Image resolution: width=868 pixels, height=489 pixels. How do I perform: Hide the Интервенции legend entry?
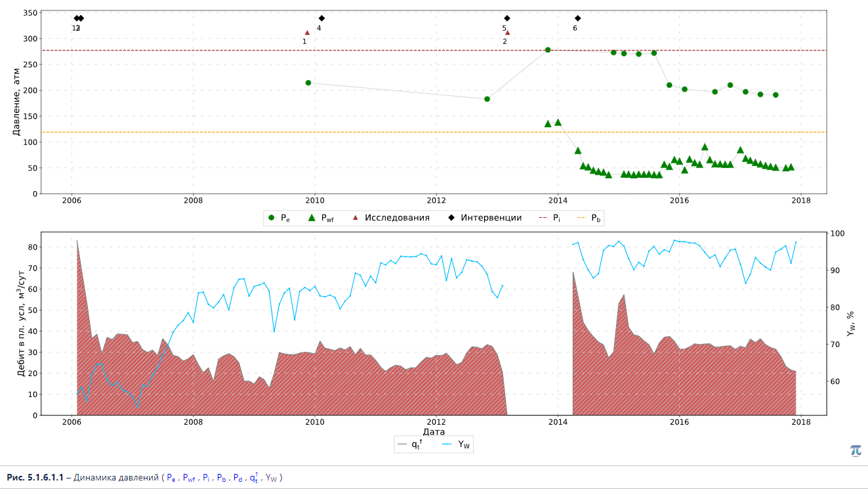(x=485, y=218)
